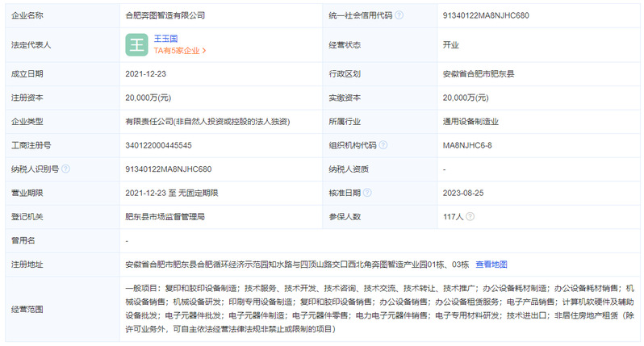
Task: Select registration number 340122000445545
Action: pyautogui.click(x=158, y=145)
